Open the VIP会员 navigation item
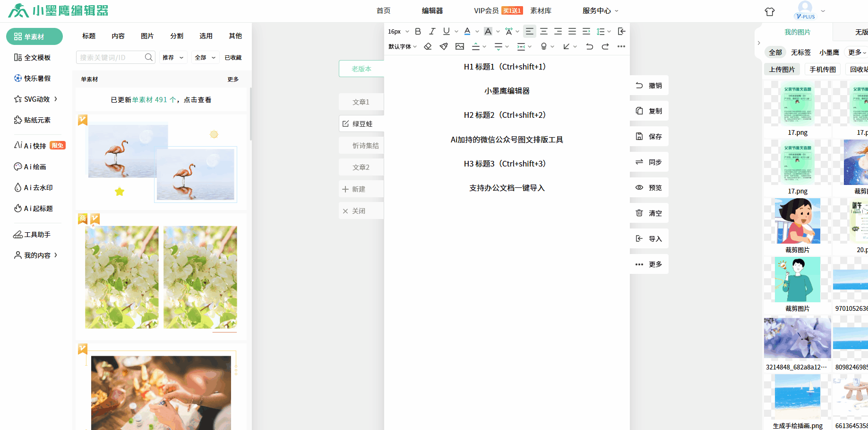 pos(486,10)
